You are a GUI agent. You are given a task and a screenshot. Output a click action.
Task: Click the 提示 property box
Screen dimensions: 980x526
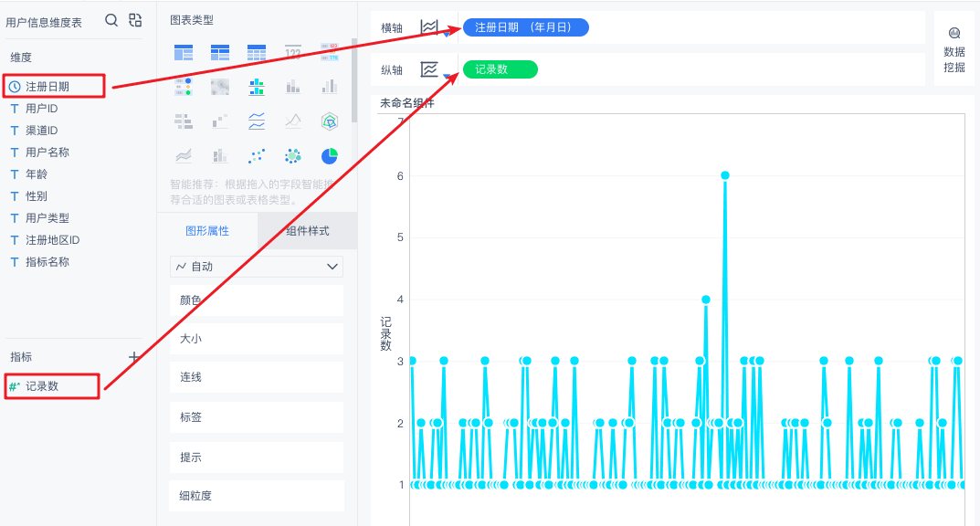(x=257, y=458)
